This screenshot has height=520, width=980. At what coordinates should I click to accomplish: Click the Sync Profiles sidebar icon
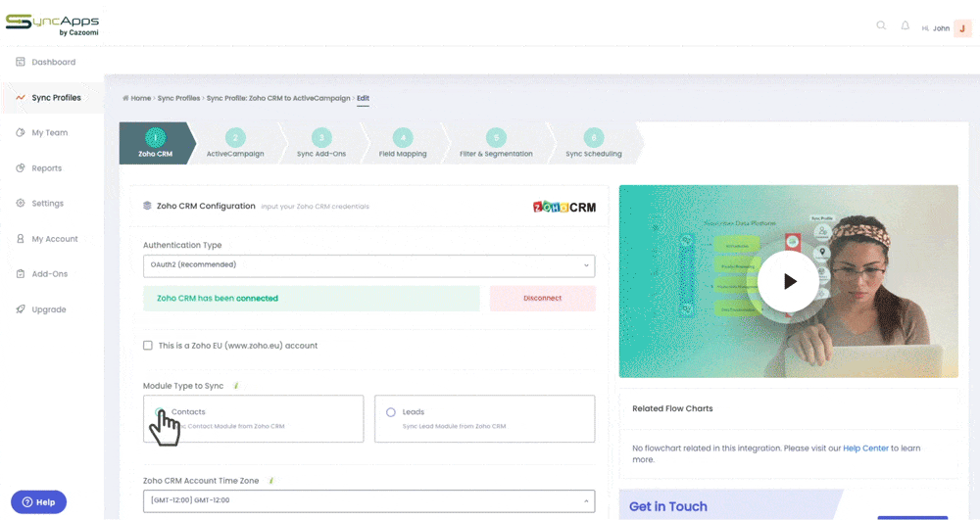click(20, 97)
